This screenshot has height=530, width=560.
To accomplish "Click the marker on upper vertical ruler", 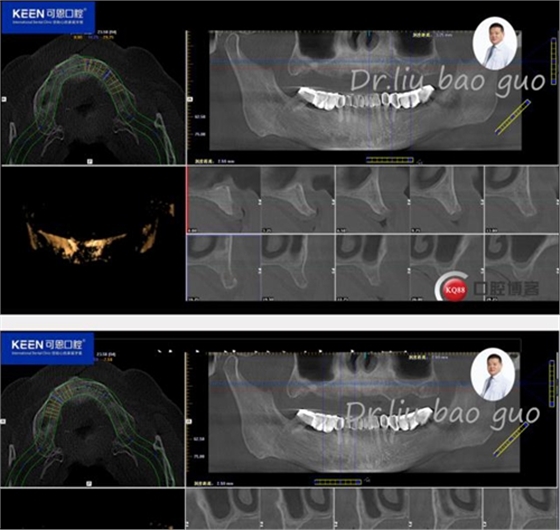I will coord(190,99).
